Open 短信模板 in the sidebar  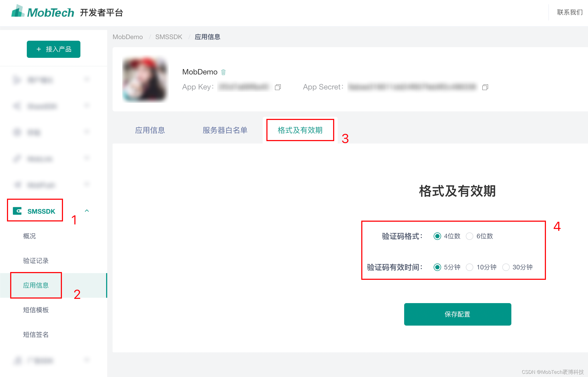[36, 310]
